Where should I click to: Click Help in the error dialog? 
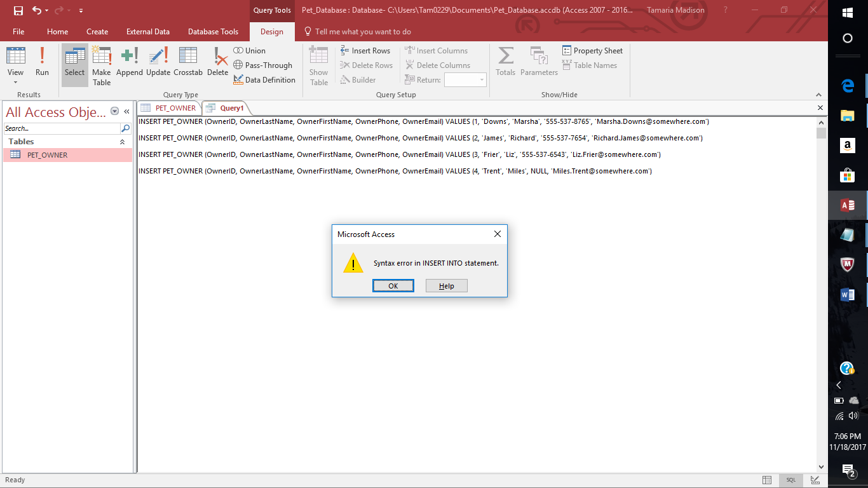(446, 286)
